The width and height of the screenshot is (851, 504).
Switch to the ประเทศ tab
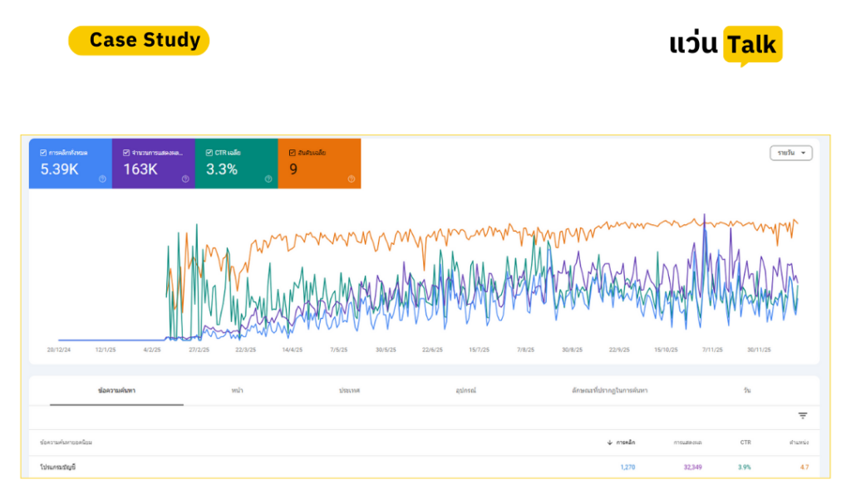tap(350, 390)
